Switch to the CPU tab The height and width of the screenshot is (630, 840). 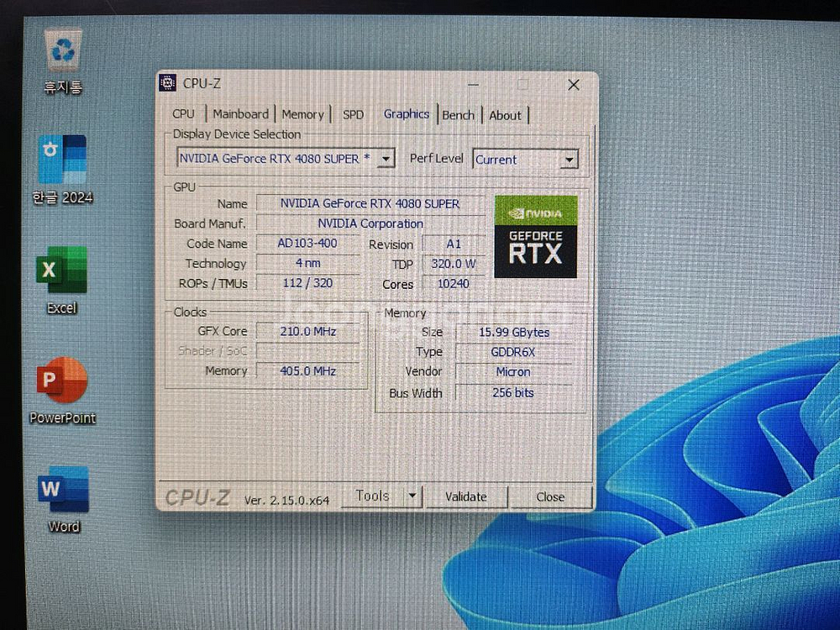[183, 113]
